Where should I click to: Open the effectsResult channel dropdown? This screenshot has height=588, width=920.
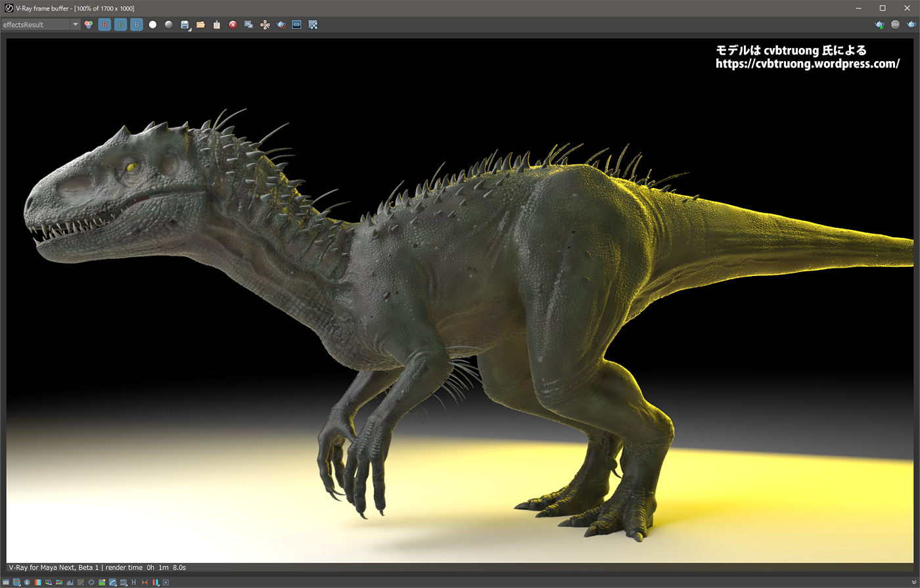40,24
